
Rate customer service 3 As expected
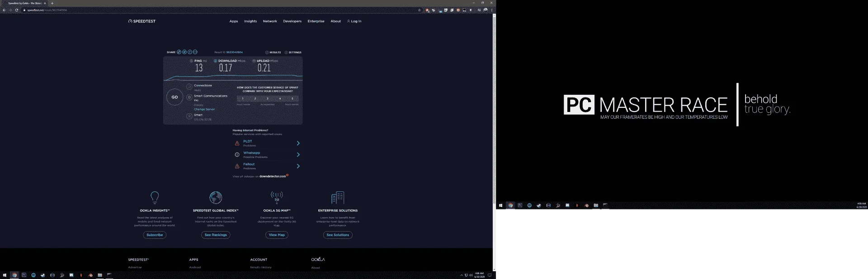point(268,98)
